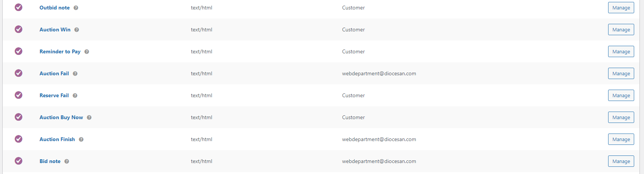The height and width of the screenshot is (174, 644).
Task: Toggle enabled checkmark for Auction Fail email
Action: point(19,73)
